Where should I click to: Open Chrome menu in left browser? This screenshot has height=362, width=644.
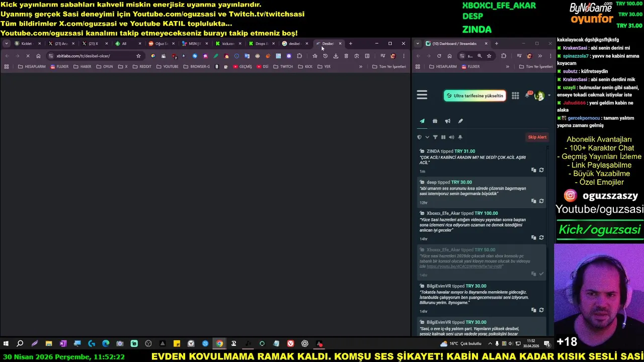pyautogui.click(x=404, y=56)
